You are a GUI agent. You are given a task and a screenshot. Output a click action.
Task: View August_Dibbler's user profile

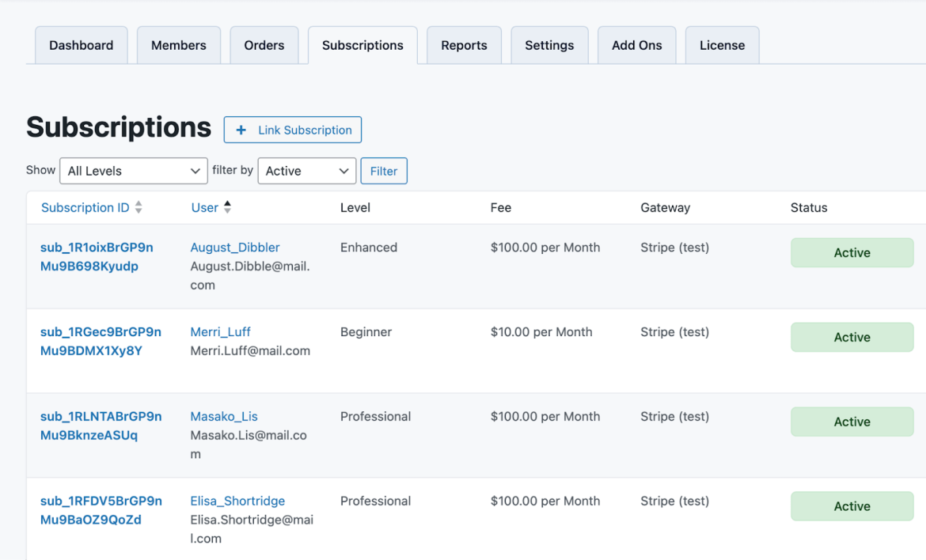(234, 247)
